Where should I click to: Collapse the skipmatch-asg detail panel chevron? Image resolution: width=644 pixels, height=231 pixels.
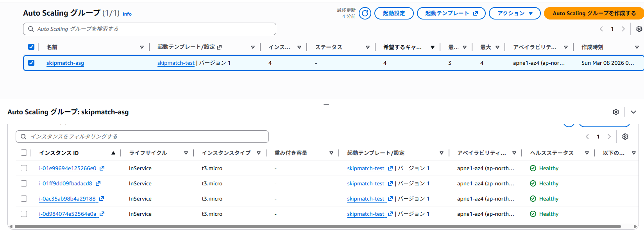click(633, 112)
